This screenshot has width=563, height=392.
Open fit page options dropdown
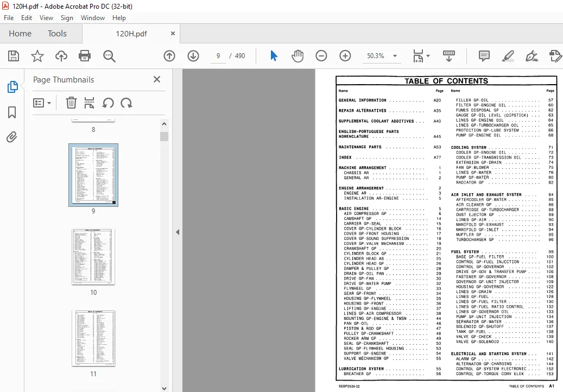pos(421,56)
